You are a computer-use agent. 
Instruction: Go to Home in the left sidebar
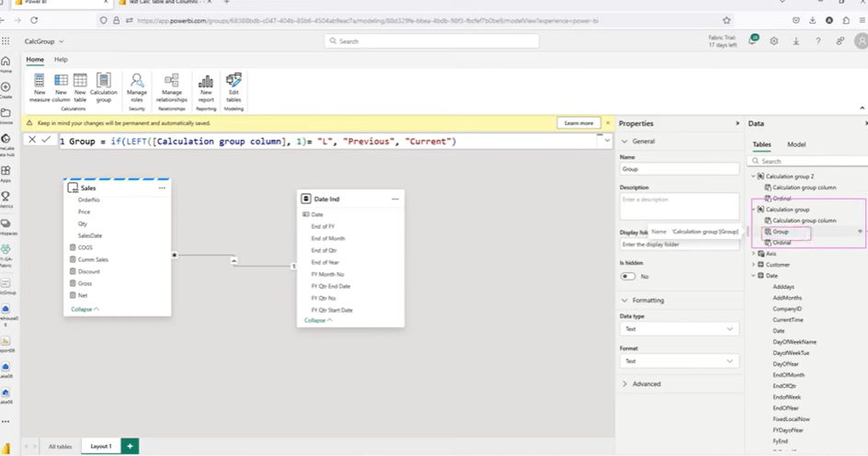[6, 64]
